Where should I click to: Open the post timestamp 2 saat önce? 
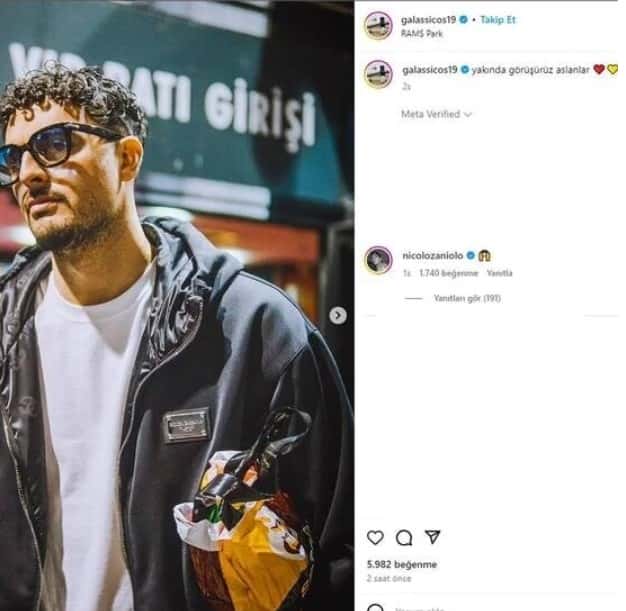coord(389,578)
